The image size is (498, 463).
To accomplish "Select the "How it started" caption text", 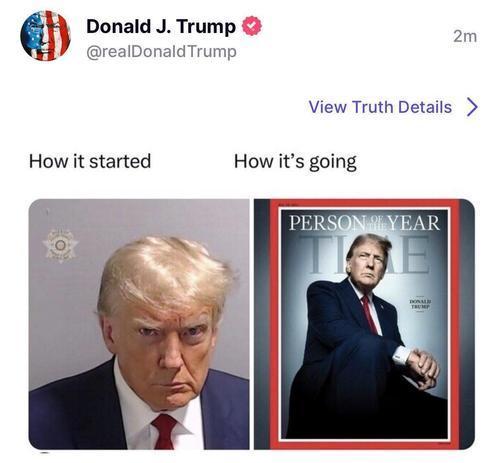I will [90, 161].
